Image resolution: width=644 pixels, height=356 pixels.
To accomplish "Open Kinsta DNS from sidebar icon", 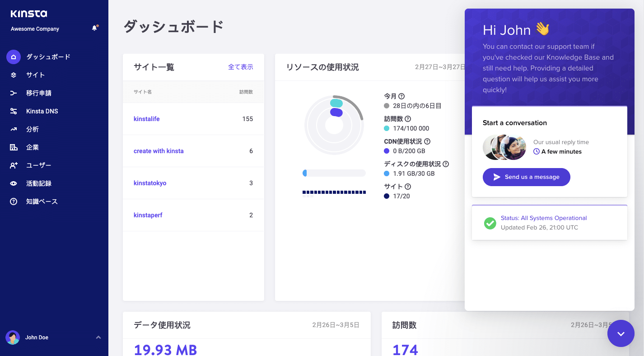I will pyautogui.click(x=14, y=111).
